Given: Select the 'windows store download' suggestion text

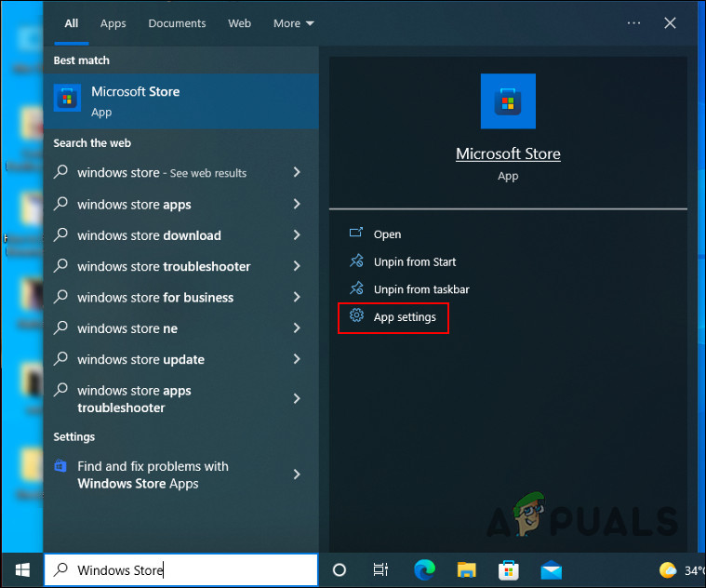Looking at the screenshot, I should (149, 235).
